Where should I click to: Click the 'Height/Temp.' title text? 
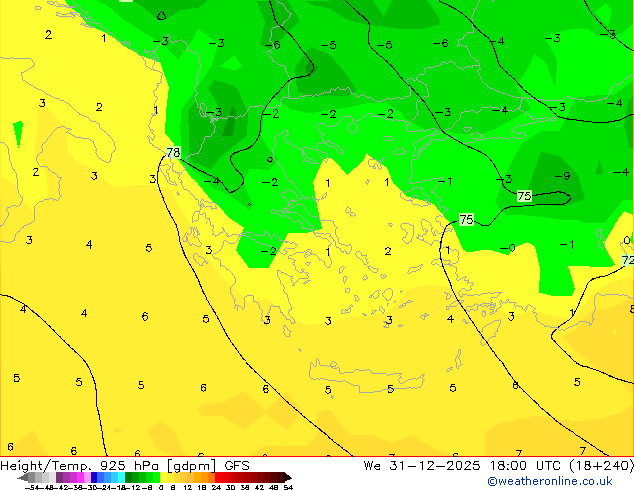click(x=46, y=466)
